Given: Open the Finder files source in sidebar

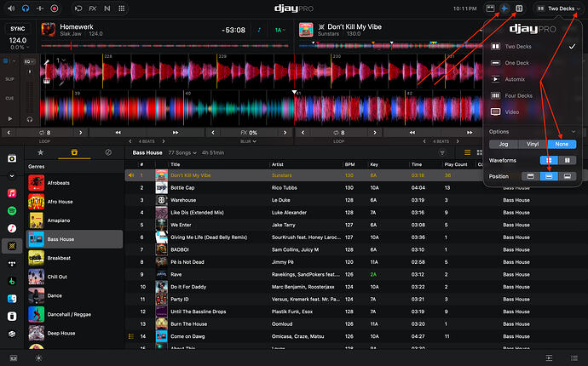Looking at the screenshot, I should coord(12,299).
